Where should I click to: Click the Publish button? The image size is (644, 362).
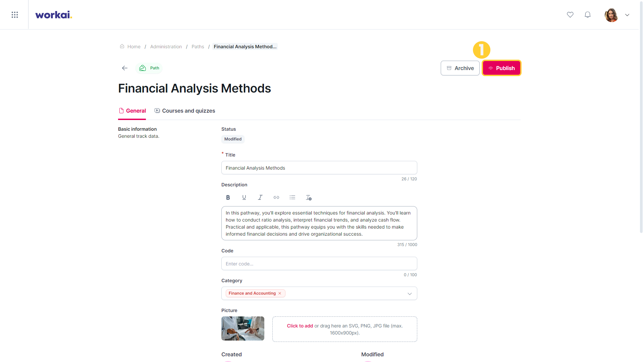[x=501, y=68]
